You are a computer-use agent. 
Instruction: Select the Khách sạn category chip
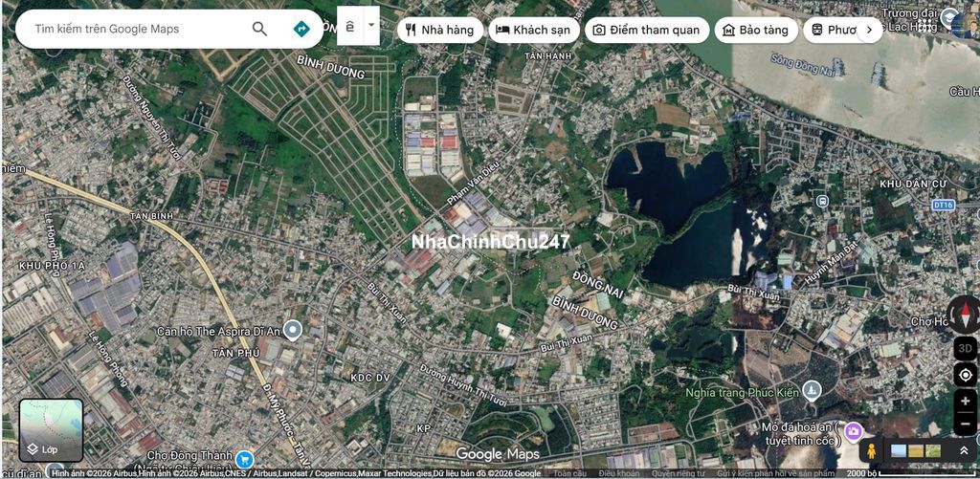(533, 30)
